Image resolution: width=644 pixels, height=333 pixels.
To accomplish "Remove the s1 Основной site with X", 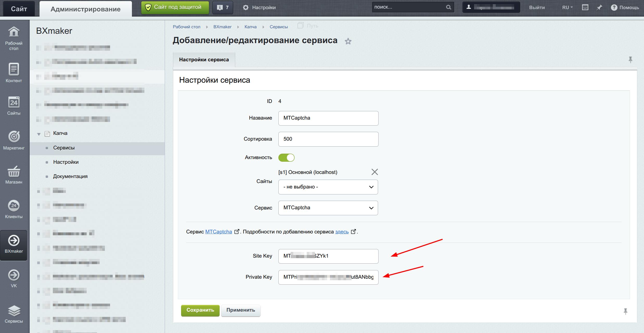I will point(374,172).
